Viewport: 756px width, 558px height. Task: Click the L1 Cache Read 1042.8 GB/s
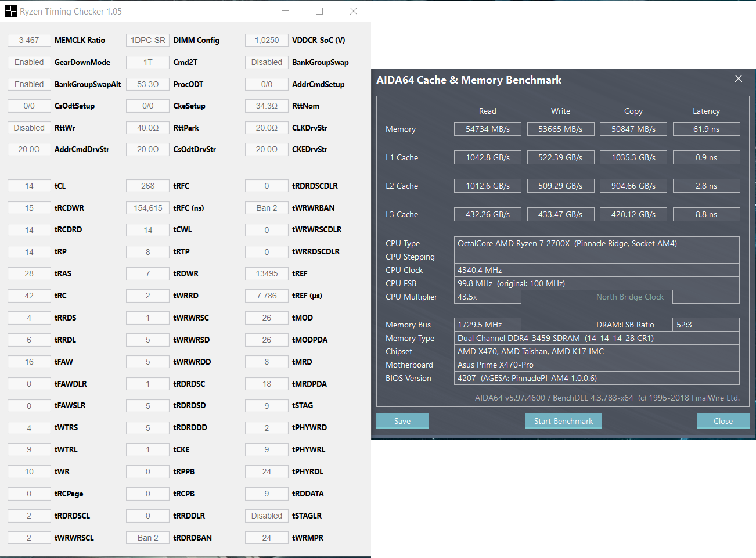pos(488,157)
